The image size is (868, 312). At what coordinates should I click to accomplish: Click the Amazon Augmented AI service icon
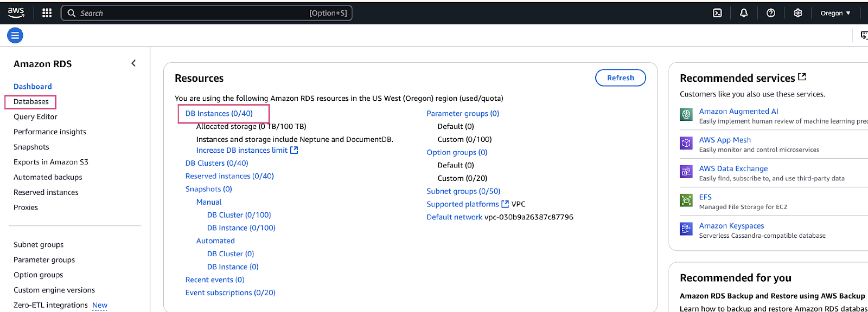686,114
